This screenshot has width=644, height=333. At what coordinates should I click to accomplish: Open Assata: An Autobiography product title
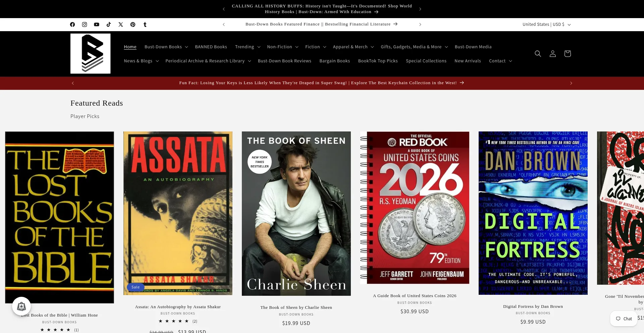[178, 307]
